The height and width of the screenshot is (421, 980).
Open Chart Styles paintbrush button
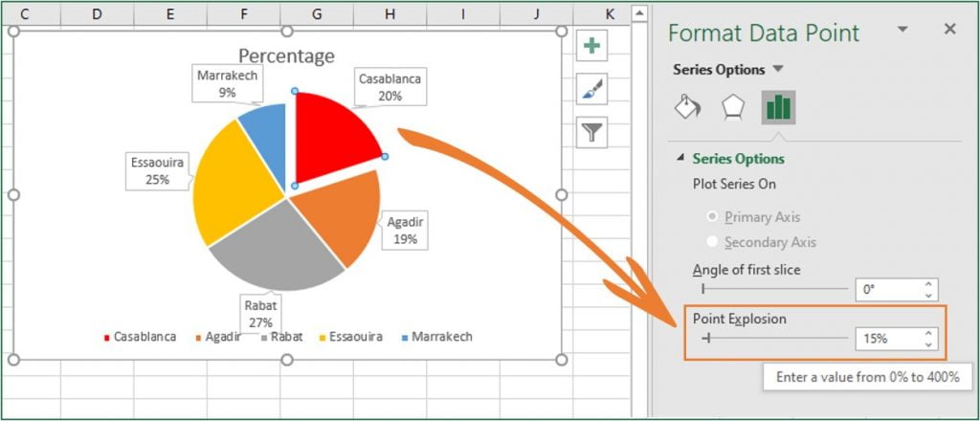coord(591,89)
